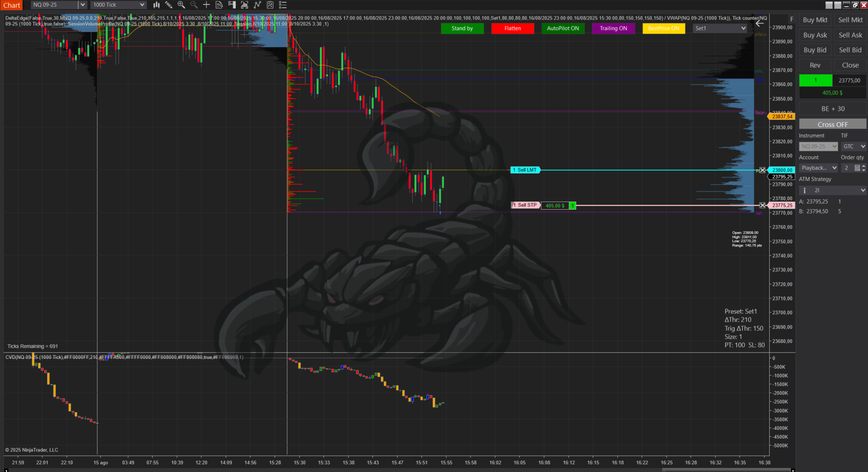Select the drawing tools pencil icon
This screenshot has height=472, width=868.
[169, 5]
